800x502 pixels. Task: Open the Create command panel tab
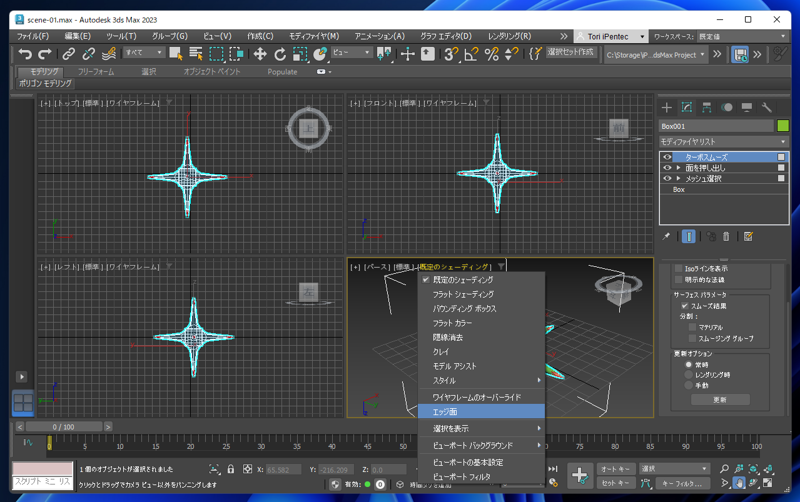666,107
